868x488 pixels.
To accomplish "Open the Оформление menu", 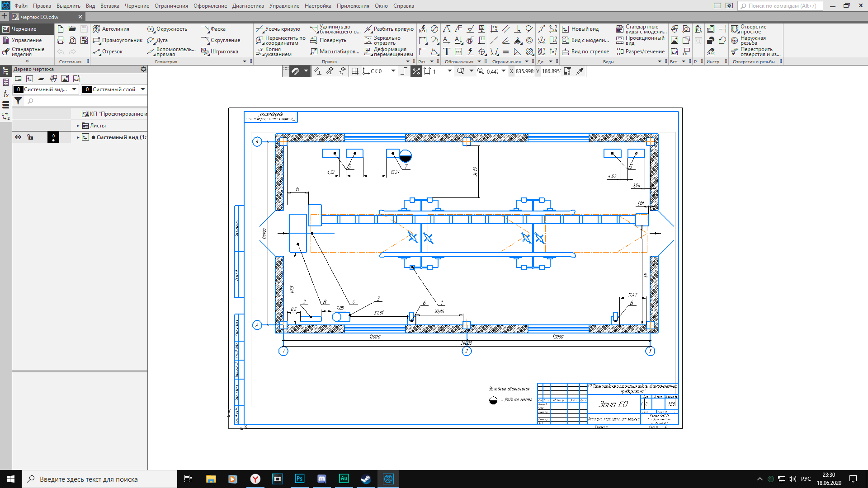I will coord(210,6).
